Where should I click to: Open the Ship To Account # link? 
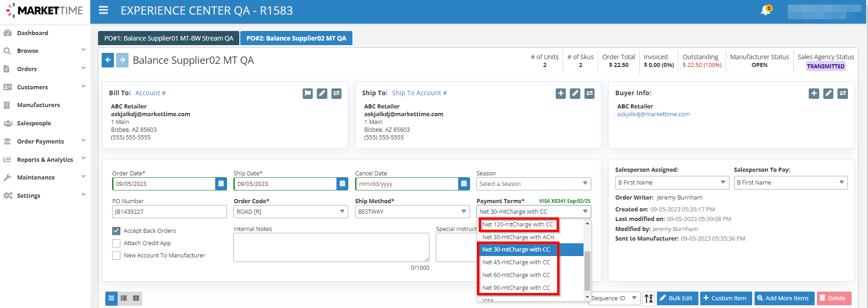pos(419,93)
